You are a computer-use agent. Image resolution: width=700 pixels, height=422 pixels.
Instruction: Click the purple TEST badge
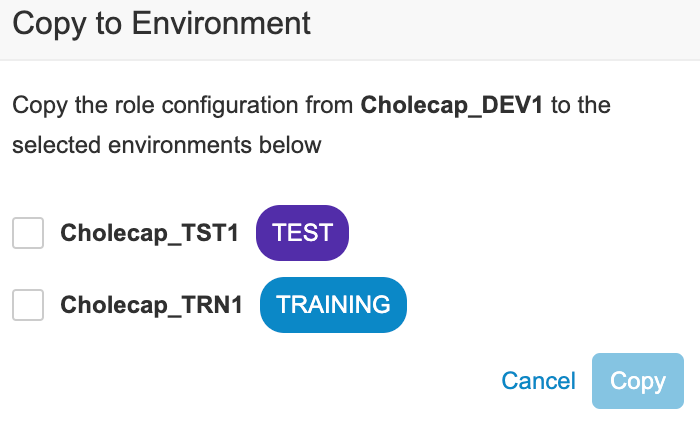[302, 233]
